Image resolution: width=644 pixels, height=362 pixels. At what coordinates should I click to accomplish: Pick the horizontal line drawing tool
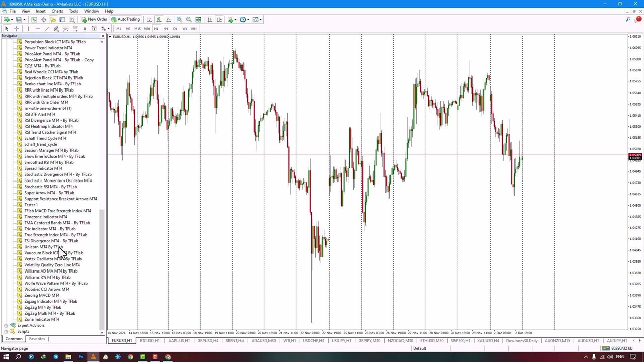click(x=37, y=29)
